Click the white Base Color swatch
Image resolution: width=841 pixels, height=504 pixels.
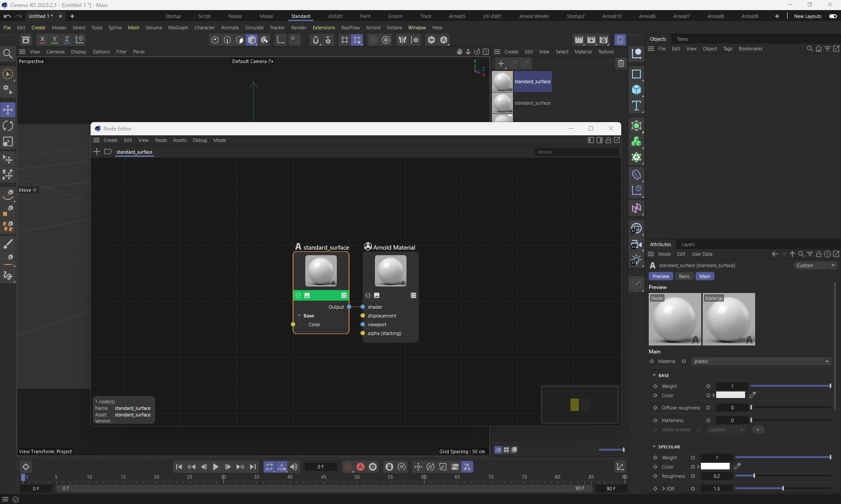pyautogui.click(x=730, y=395)
